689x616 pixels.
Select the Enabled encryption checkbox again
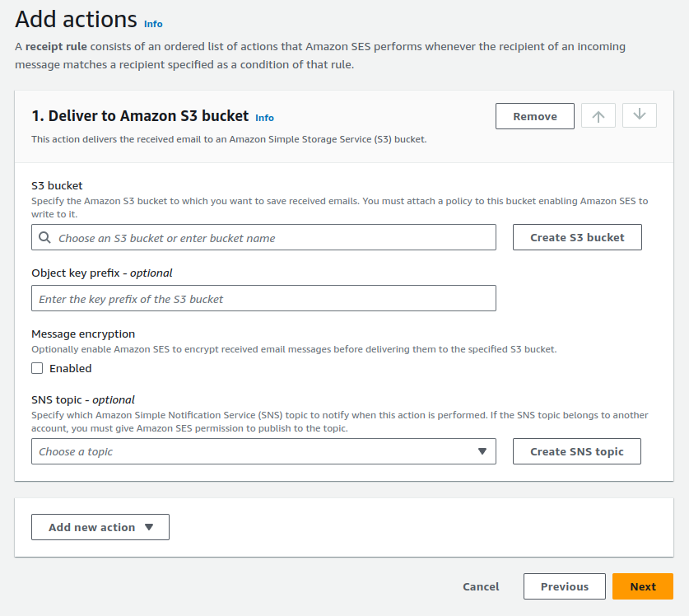36,368
